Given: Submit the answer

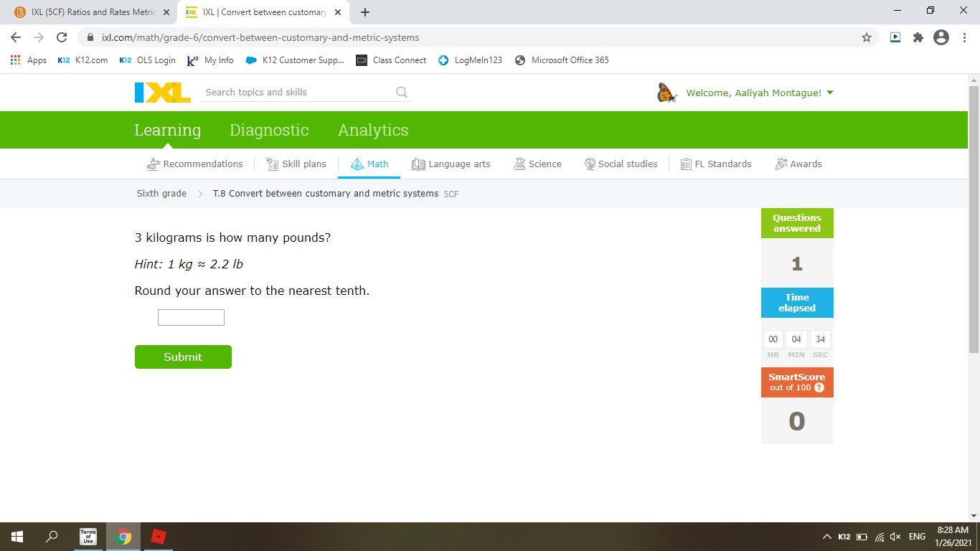Looking at the screenshot, I should 183,357.
